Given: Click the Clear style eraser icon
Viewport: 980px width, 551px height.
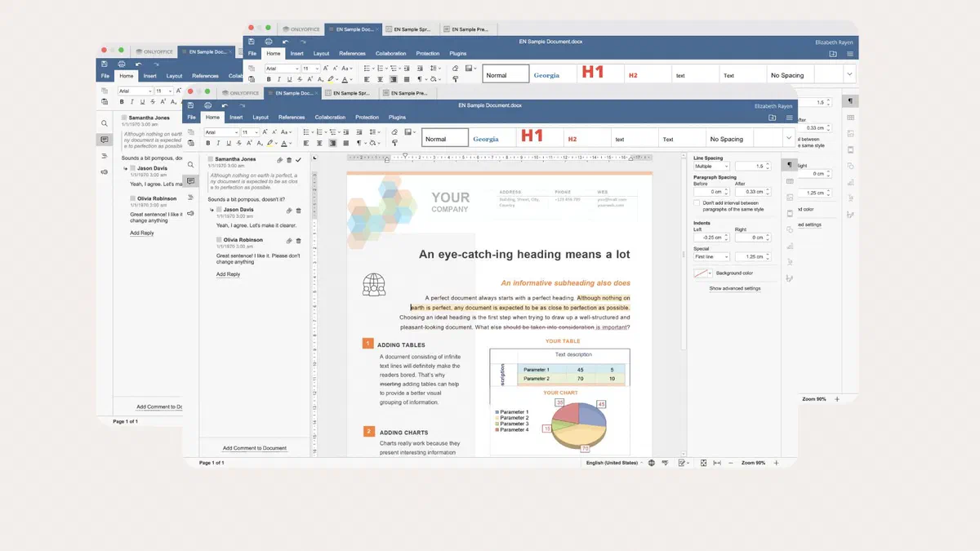Looking at the screenshot, I should point(394,131).
